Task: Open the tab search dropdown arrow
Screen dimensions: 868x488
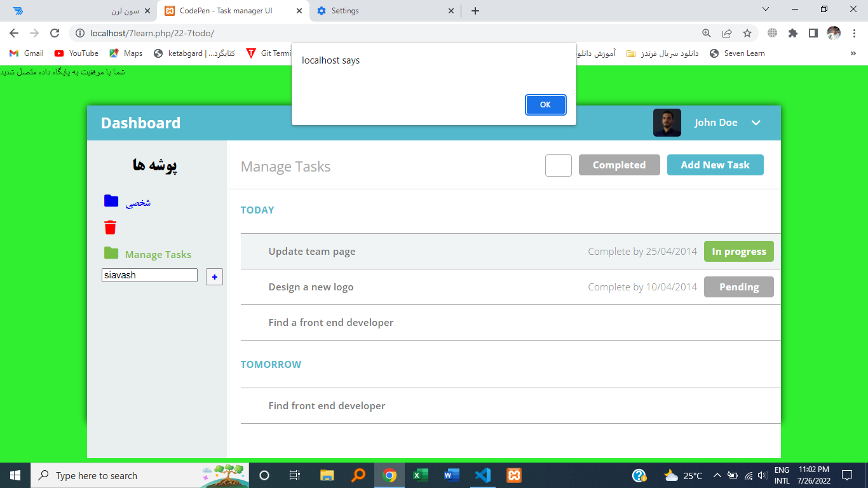Action: pyautogui.click(x=766, y=9)
